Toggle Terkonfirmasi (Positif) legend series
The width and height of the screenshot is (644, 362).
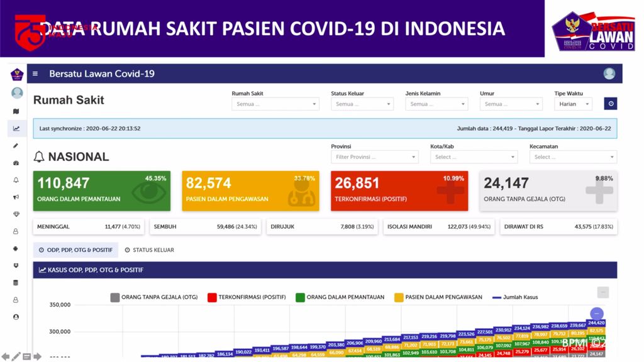click(x=247, y=297)
